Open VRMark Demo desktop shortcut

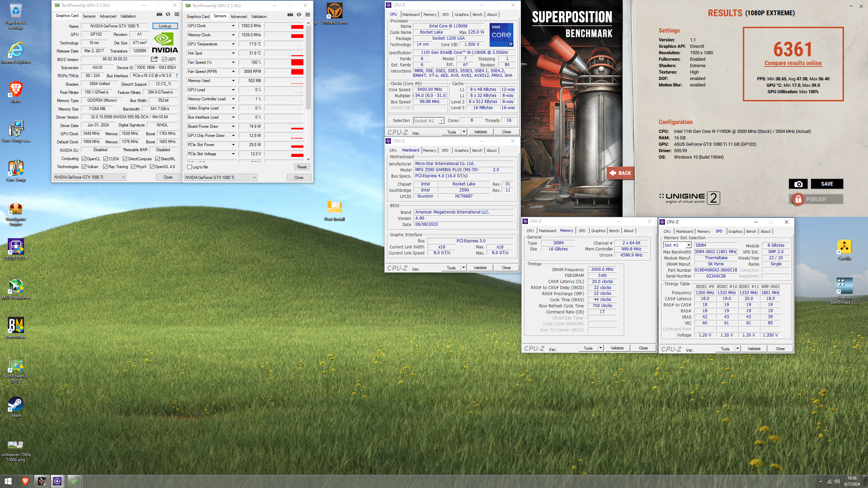click(x=334, y=14)
